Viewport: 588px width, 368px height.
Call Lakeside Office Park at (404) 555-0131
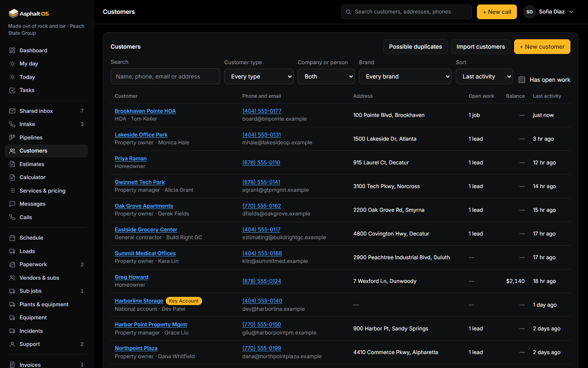tap(262, 135)
